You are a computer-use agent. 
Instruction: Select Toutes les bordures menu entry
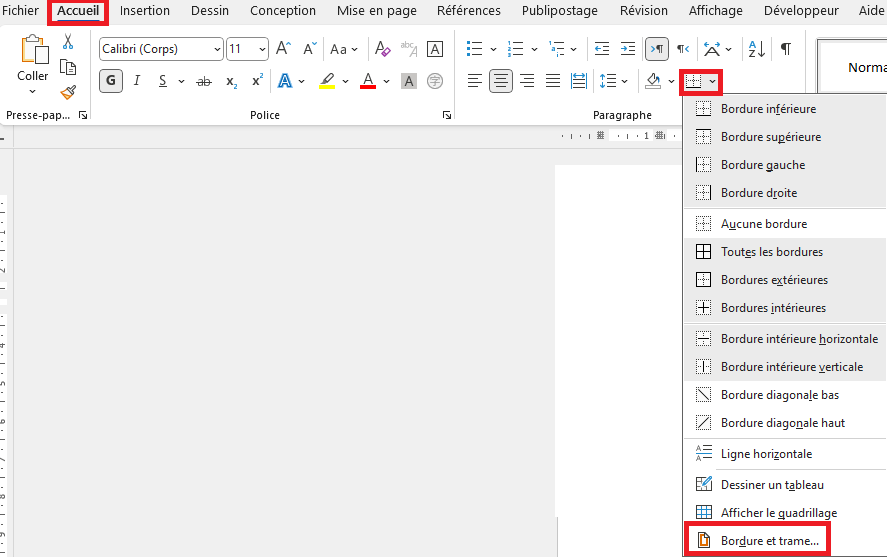785,252
